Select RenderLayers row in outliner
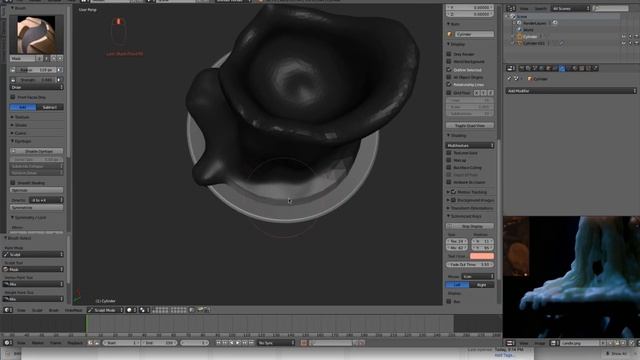This screenshot has height=360, width=640. [534, 23]
